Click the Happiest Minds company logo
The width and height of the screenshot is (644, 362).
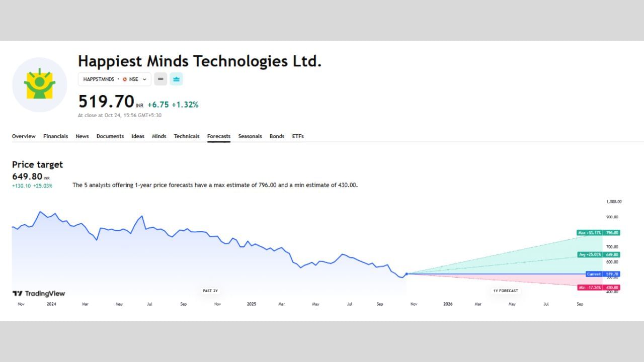pos(40,84)
